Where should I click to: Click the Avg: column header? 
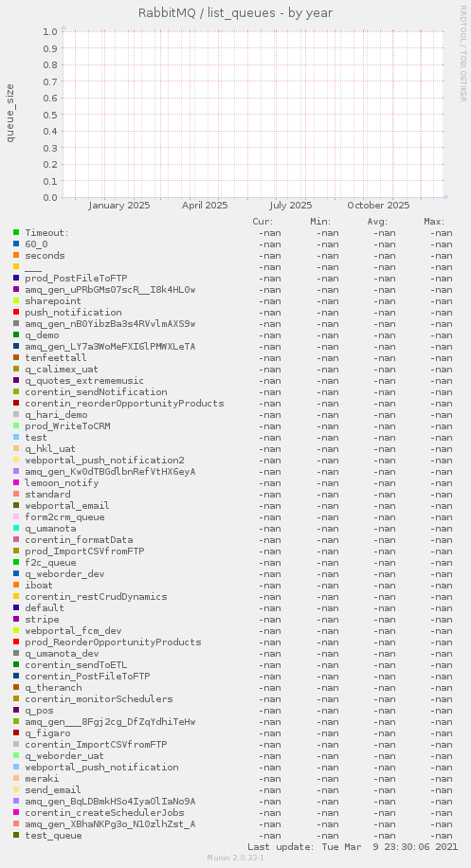coord(377,222)
